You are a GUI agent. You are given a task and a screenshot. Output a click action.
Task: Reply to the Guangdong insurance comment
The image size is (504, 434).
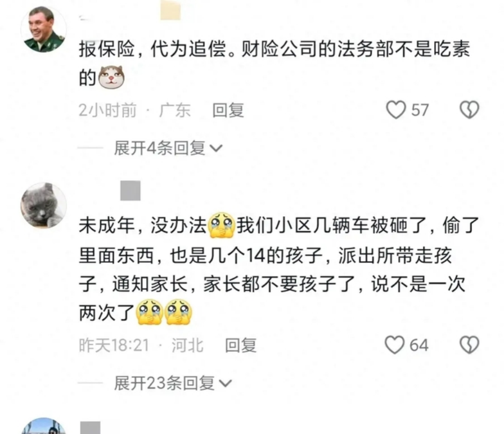[228, 110]
